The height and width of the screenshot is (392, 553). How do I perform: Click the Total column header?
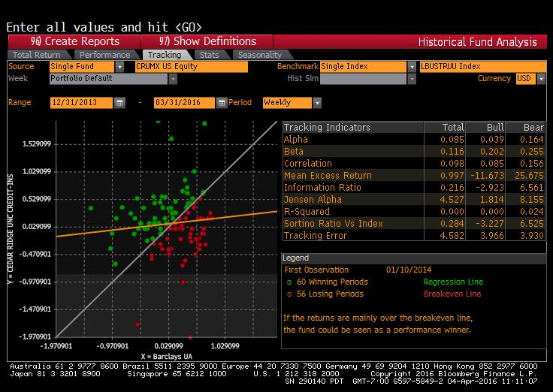click(x=453, y=128)
